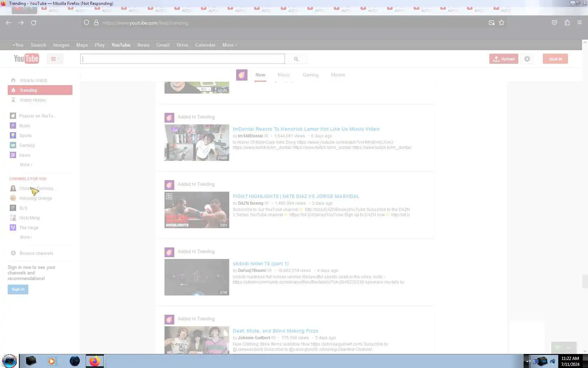Switch to the Movies tab
Screen dimensions: 588x368
coord(338,75)
